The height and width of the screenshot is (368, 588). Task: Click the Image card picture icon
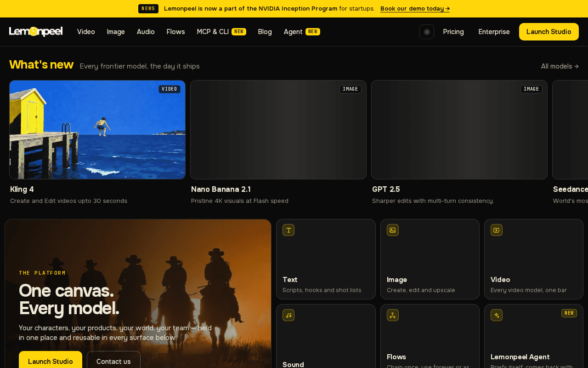tap(393, 230)
